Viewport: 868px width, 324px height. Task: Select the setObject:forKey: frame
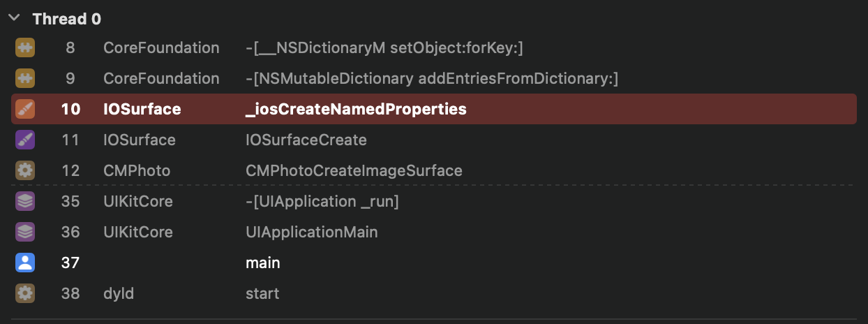434,48
